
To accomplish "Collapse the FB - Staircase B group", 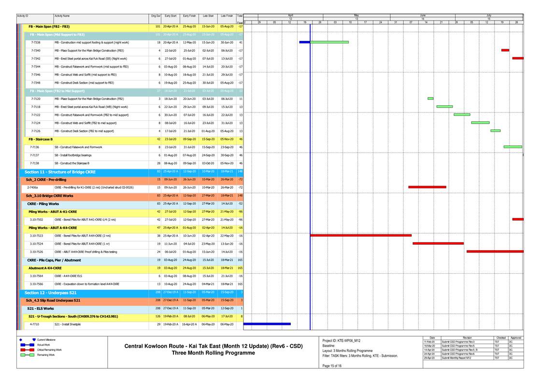I will click(x=41, y=139).
